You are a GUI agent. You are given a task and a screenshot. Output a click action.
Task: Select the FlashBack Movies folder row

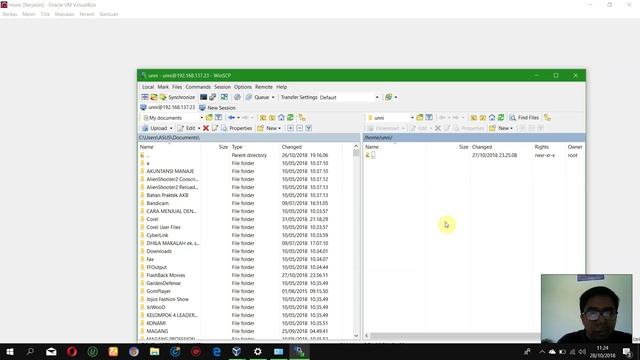point(245,275)
